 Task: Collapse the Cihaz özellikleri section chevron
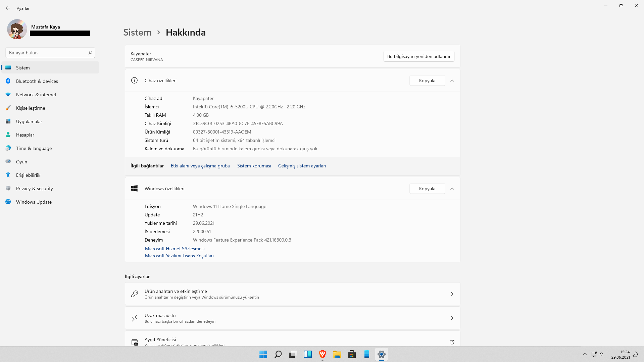tap(452, 81)
